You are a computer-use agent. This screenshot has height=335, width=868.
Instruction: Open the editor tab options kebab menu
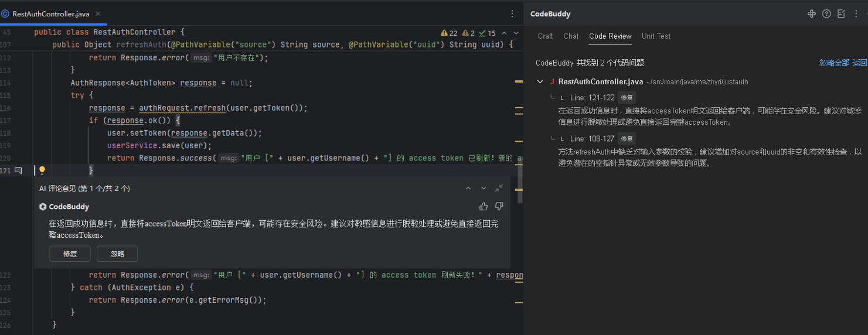point(512,13)
